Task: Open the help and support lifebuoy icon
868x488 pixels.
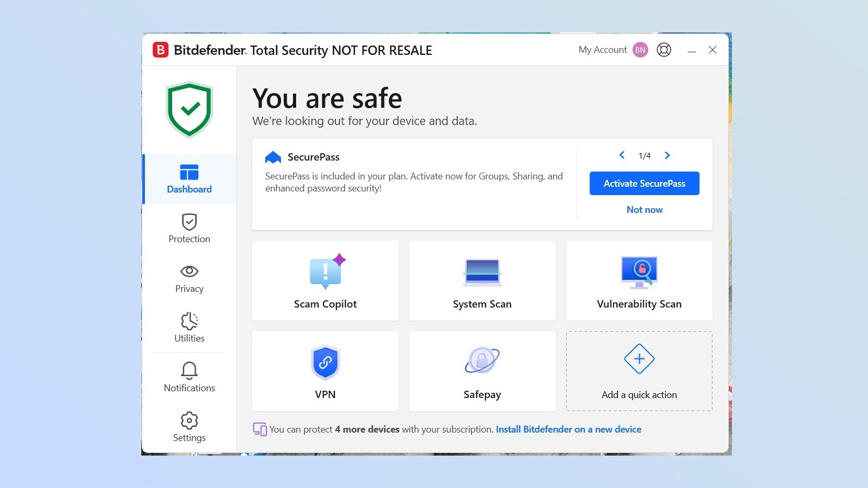Action: (x=664, y=50)
